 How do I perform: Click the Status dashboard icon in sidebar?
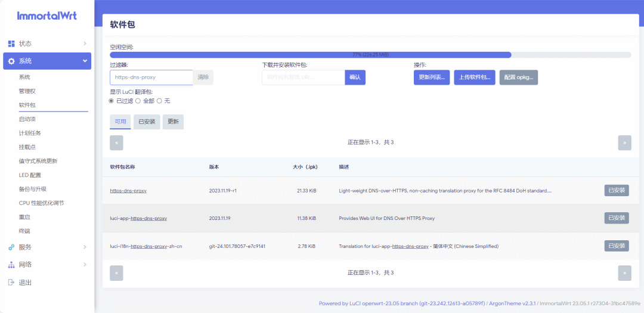pyautogui.click(x=11, y=44)
